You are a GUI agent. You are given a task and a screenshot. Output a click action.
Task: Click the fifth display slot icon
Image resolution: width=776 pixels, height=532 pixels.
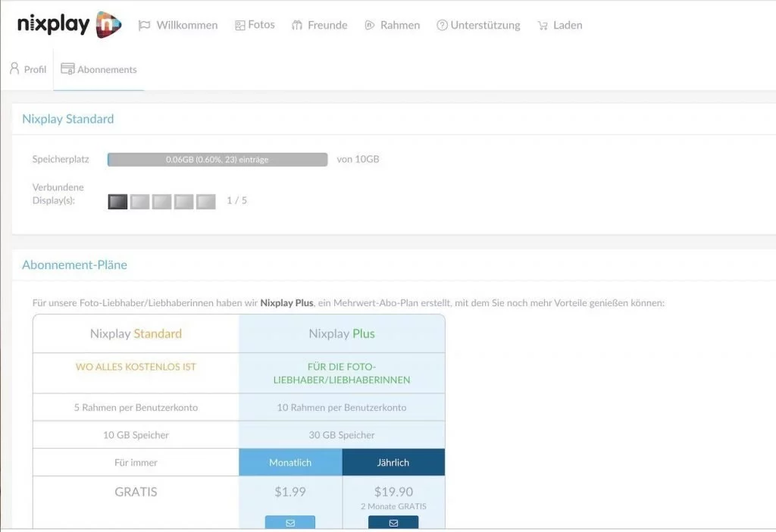[x=206, y=202]
